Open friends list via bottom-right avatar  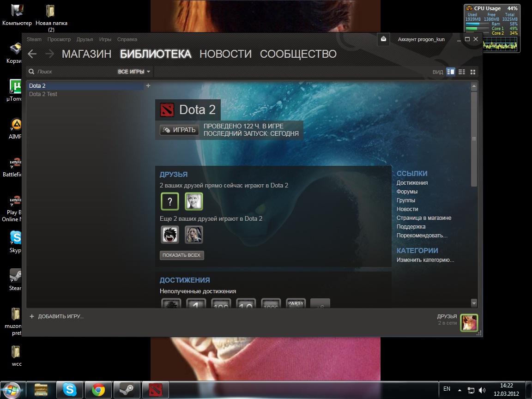pos(469,322)
